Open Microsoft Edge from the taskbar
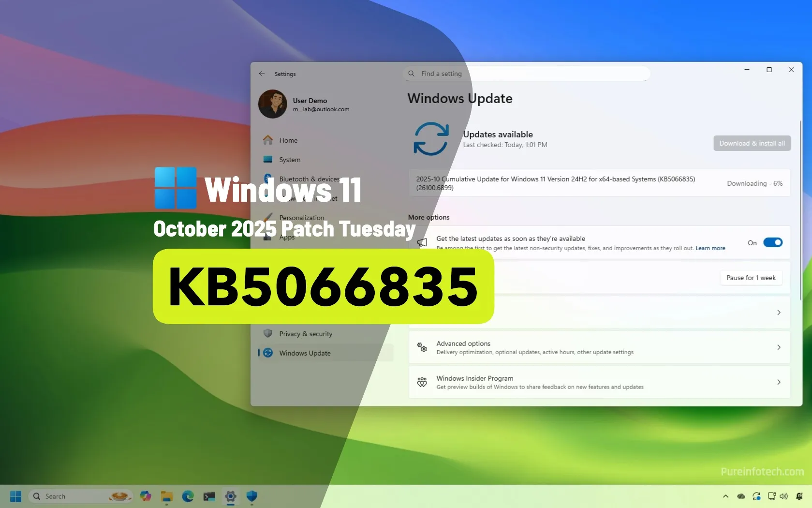The image size is (812, 508). pyautogui.click(x=188, y=496)
